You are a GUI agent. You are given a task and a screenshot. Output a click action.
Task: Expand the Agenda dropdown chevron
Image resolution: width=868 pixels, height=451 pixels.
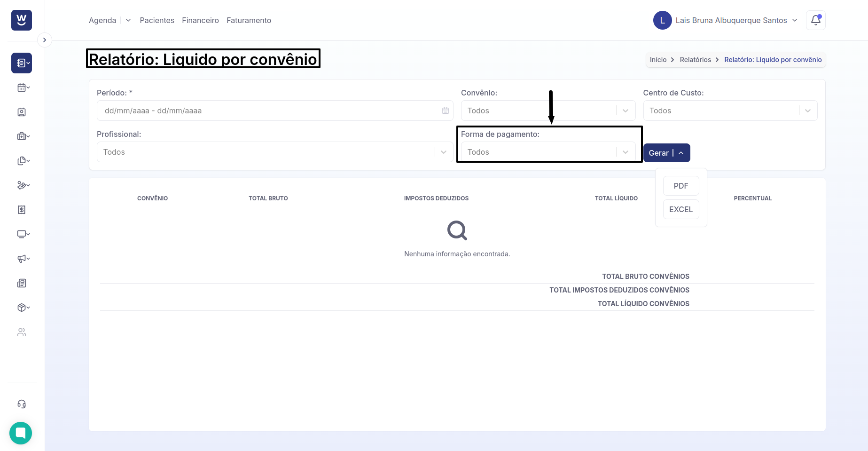pos(128,20)
